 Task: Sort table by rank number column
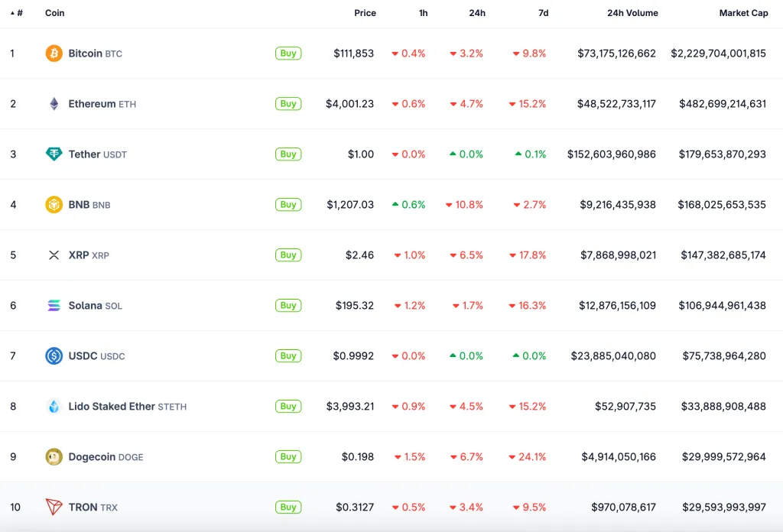(17, 13)
